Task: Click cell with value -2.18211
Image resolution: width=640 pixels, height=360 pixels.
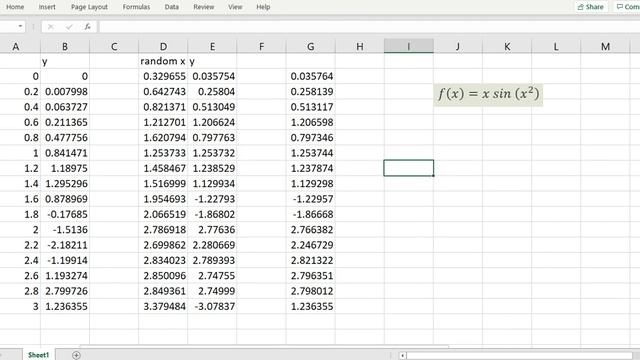Action: tap(65, 245)
